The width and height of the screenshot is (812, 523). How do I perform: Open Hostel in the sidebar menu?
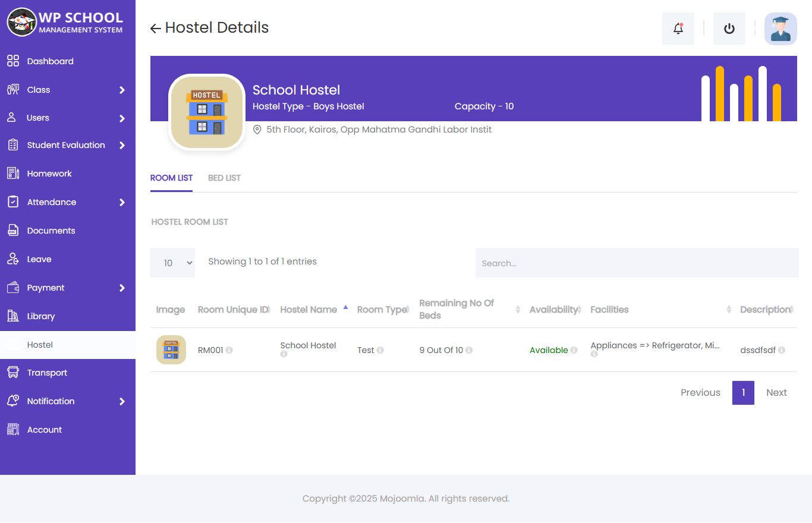tap(68, 345)
